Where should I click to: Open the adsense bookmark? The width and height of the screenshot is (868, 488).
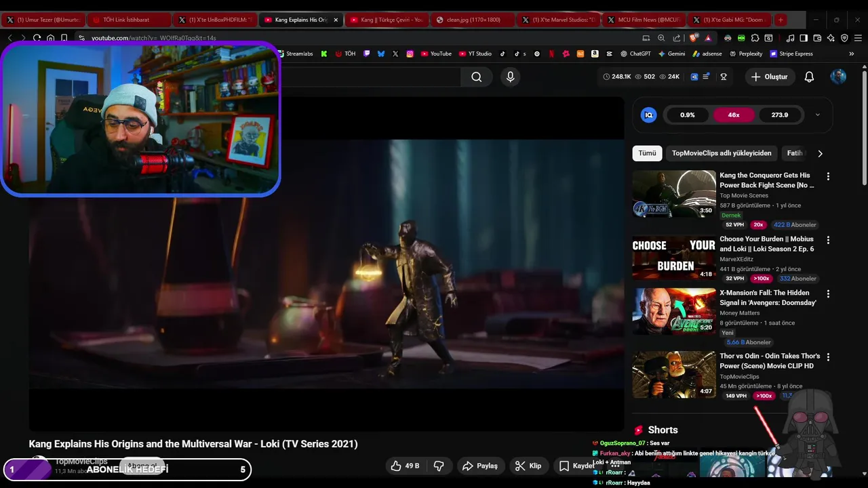pyautogui.click(x=707, y=54)
